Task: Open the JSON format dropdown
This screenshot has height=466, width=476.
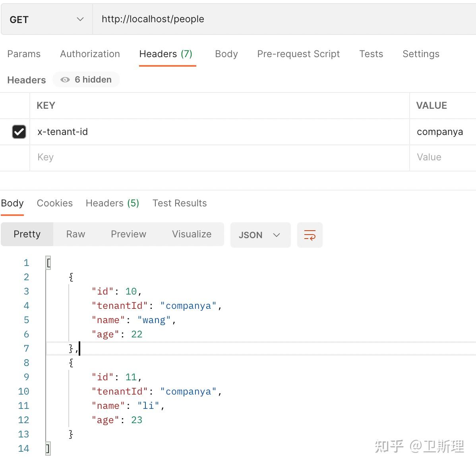Action: (261, 235)
